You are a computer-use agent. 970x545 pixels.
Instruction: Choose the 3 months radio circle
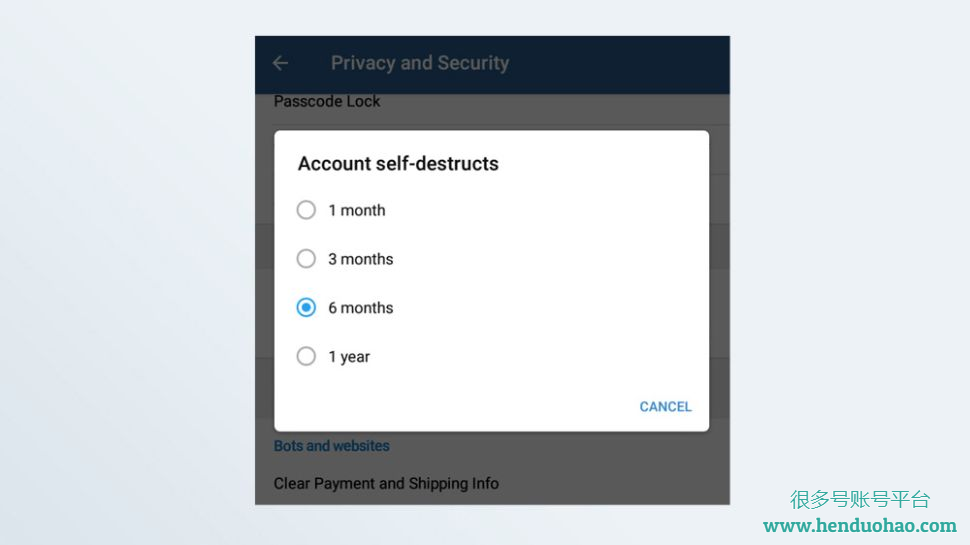(306, 259)
